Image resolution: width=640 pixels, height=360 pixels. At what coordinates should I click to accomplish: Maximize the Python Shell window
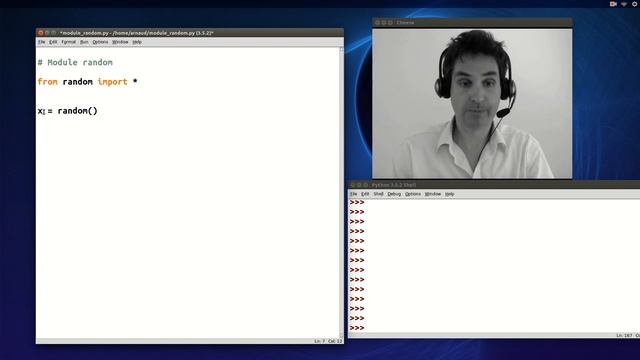click(x=366, y=185)
